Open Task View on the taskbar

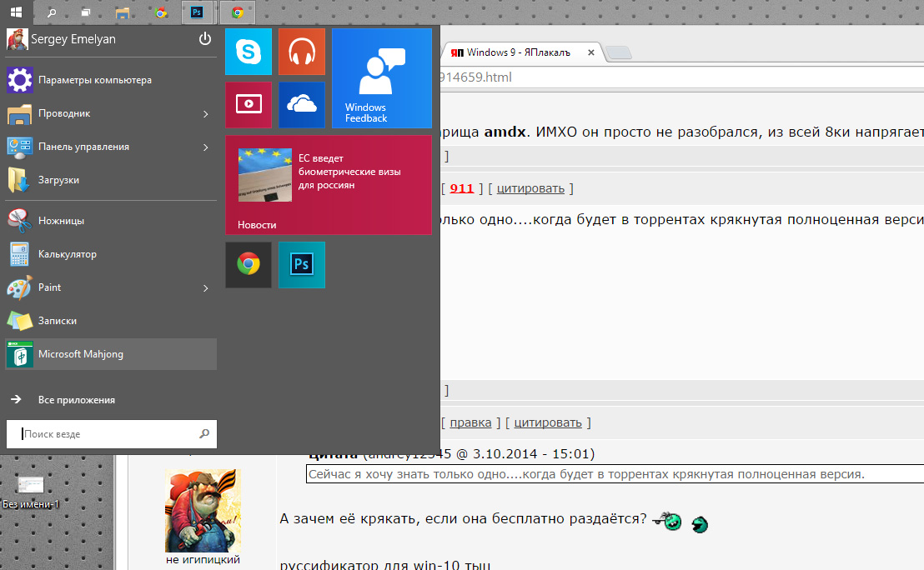coord(86,12)
